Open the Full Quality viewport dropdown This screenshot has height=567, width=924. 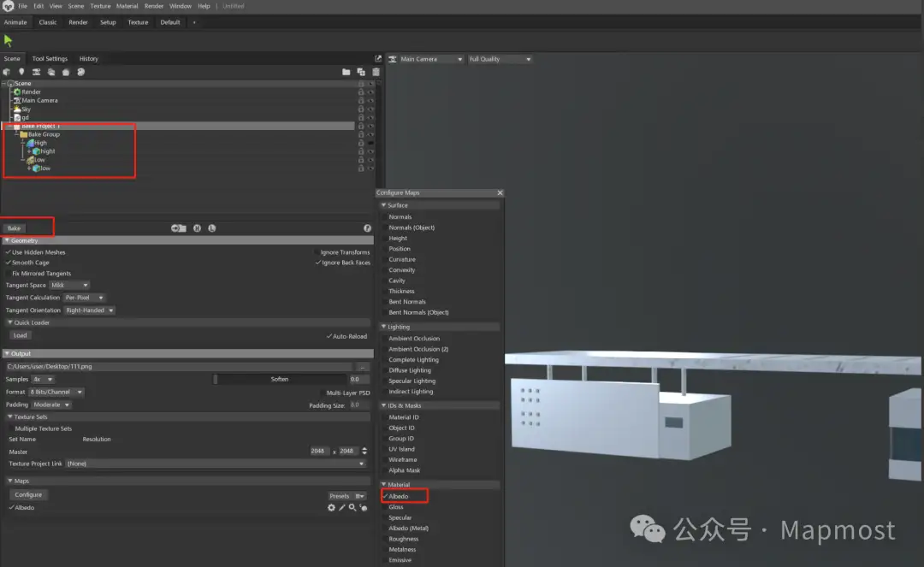pos(500,59)
